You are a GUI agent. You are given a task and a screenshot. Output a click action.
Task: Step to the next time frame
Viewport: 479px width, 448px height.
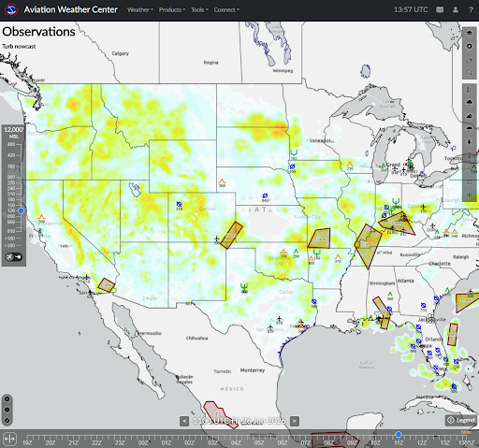(x=295, y=422)
